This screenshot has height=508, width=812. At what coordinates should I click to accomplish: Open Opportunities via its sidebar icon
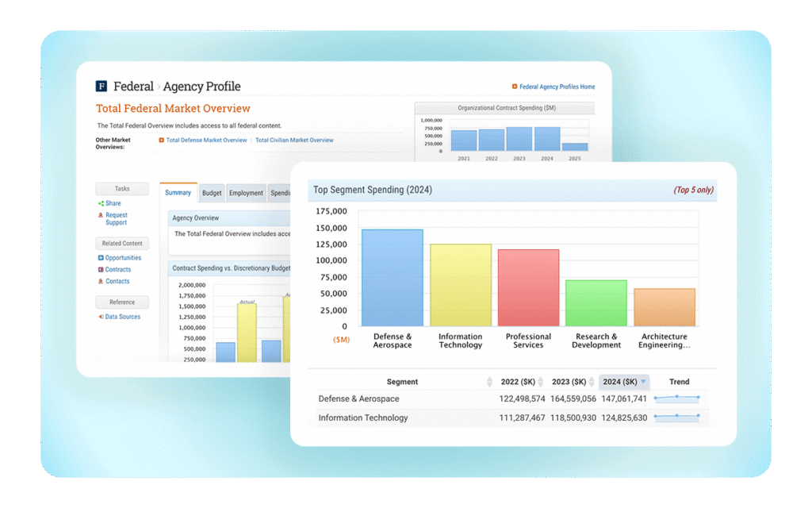[x=100, y=257]
